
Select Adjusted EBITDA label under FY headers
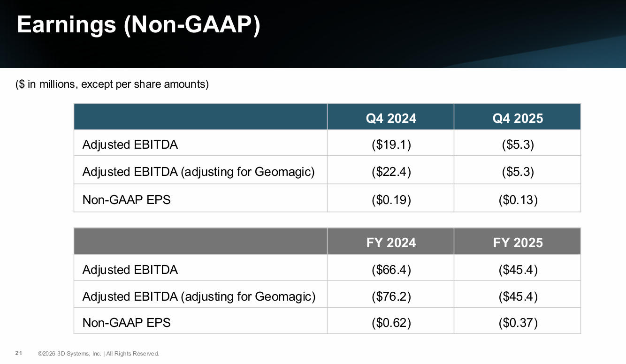coord(130,270)
